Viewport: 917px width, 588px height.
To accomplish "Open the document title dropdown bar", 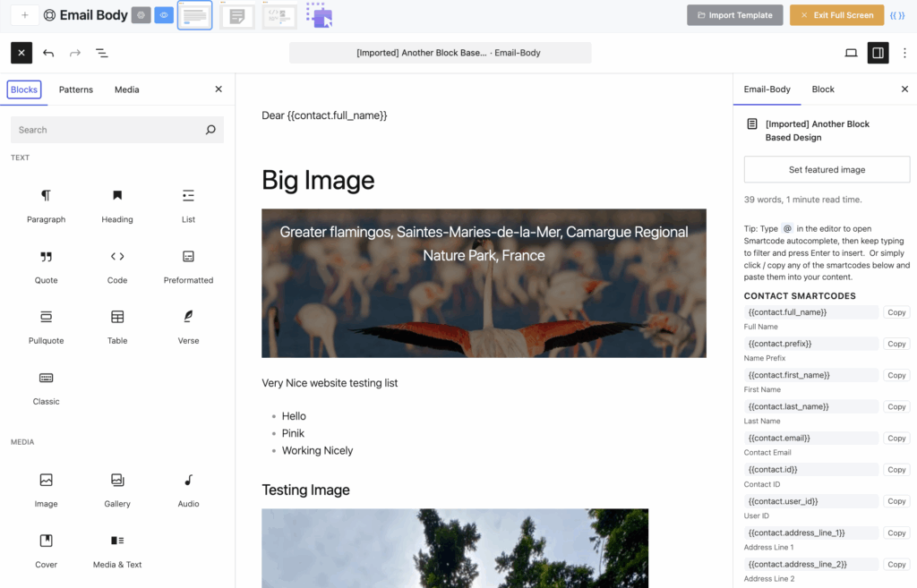I will click(439, 53).
